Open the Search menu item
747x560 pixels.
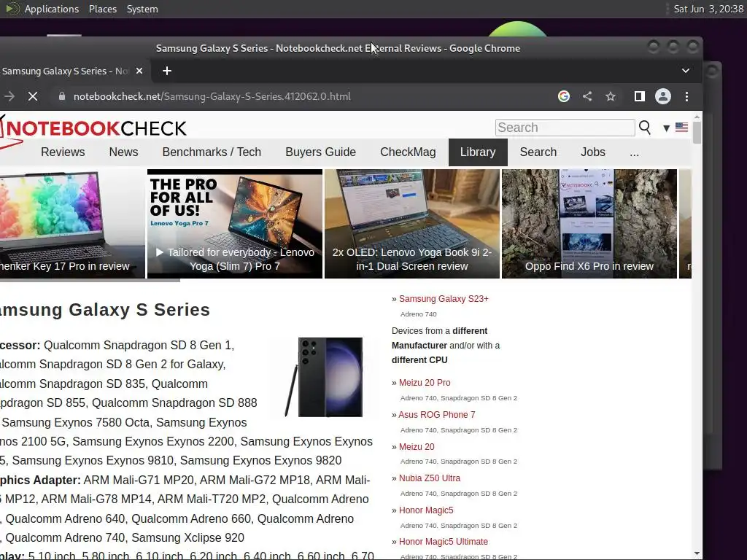(538, 152)
